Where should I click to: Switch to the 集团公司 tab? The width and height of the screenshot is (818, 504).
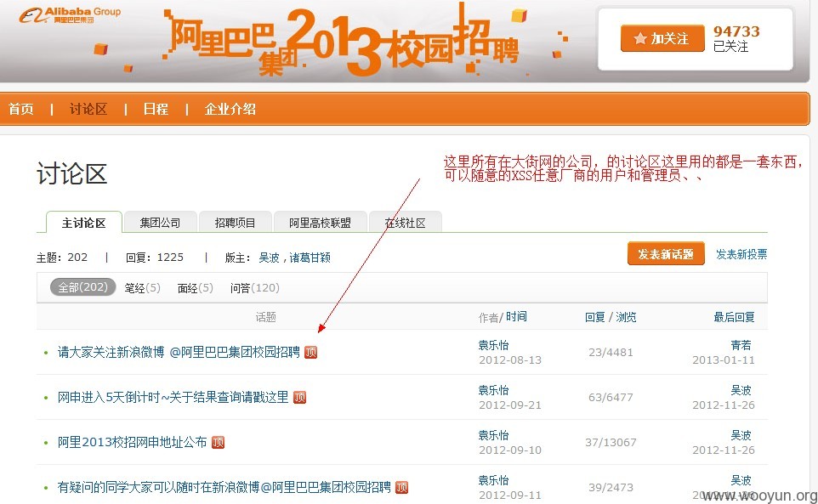160,223
